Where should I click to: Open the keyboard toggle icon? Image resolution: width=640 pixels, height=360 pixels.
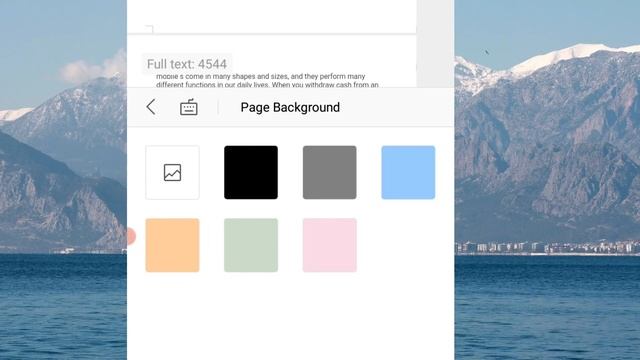[189, 107]
